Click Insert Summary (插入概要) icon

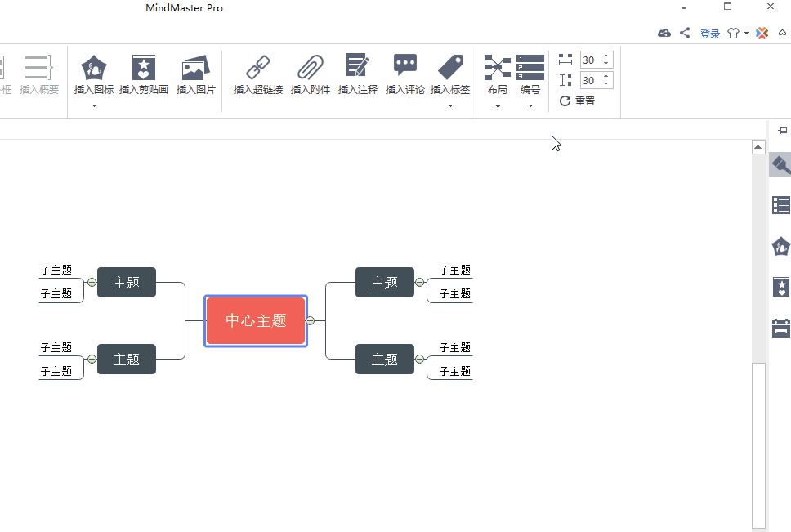coord(39,68)
